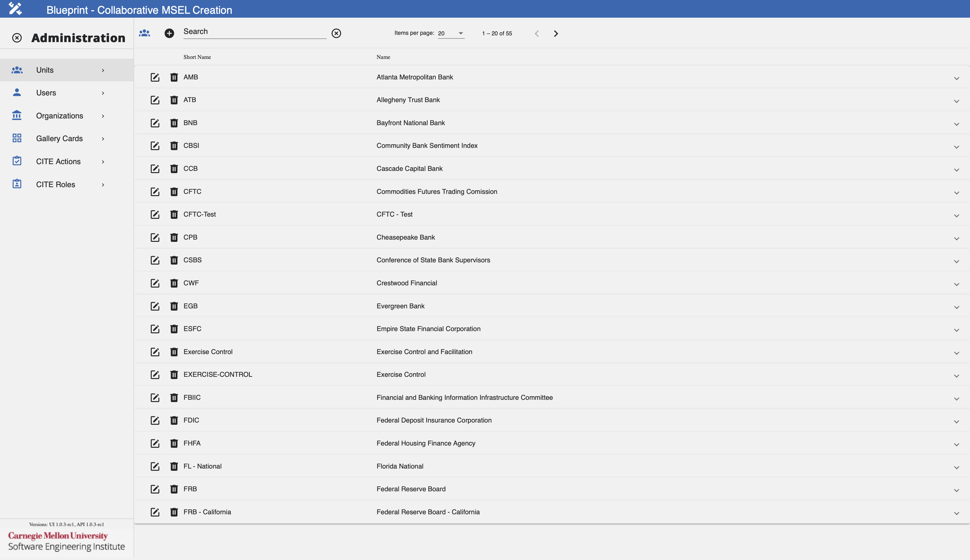Click the group icon next to search

point(145,33)
